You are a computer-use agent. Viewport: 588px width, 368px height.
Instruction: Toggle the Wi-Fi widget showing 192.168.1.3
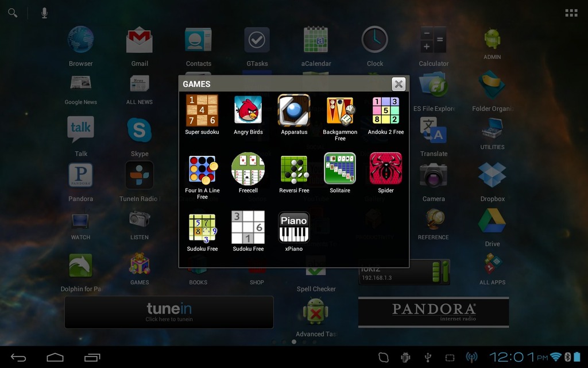(x=404, y=273)
